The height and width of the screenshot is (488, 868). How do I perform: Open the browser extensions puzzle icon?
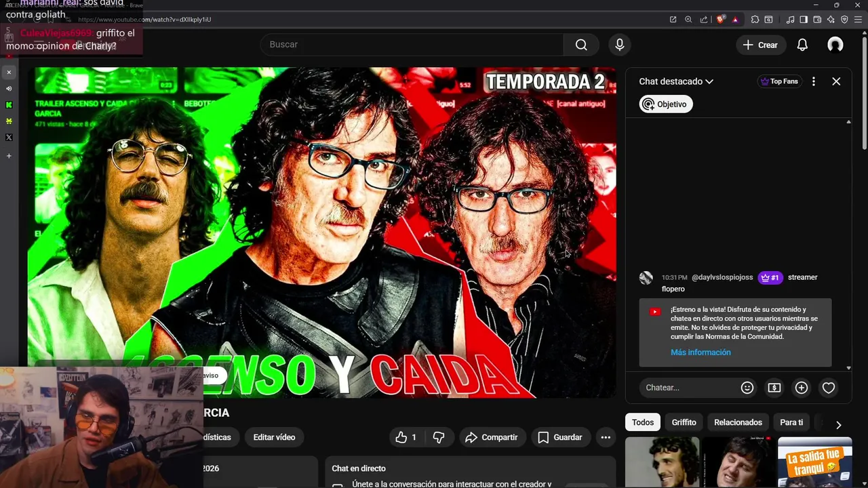755,20
